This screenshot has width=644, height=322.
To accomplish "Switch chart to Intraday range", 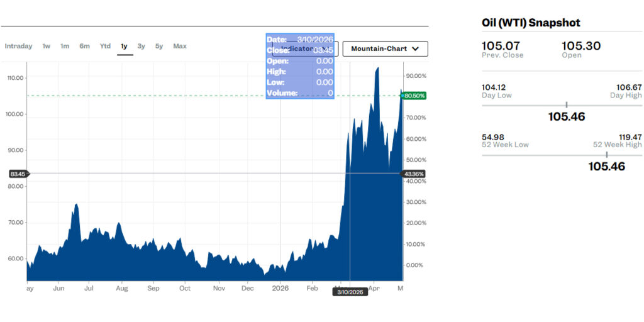I will pyautogui.click(x=18, y=46).
